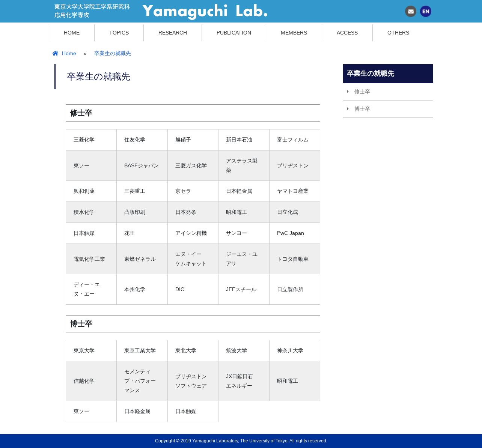Select the BASFジャパン table cell
482x448 pixels.
pos(142,165)
